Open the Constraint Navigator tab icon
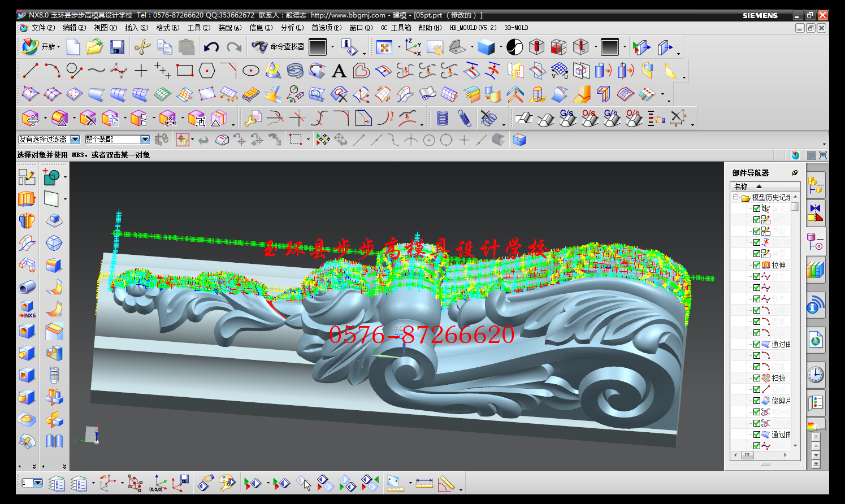 (x=816, y=213)
